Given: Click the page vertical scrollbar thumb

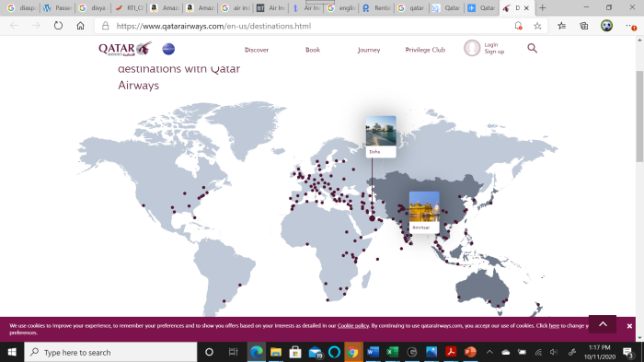Looking at the screenshot, I should 639,116.
